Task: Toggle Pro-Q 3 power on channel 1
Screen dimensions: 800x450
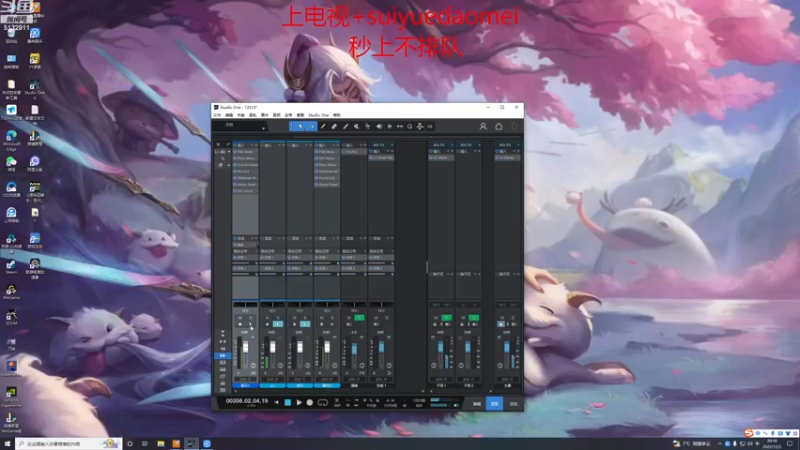Action: pos(235,171)
